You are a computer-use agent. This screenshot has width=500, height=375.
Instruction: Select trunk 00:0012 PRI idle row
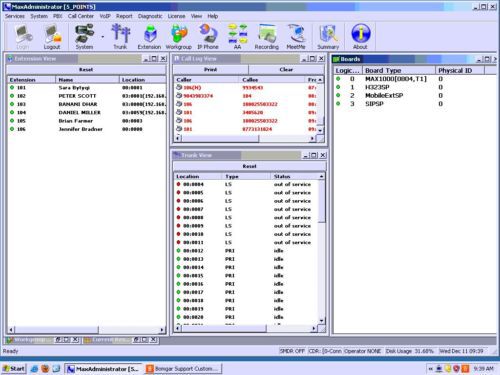pos(247,251)
